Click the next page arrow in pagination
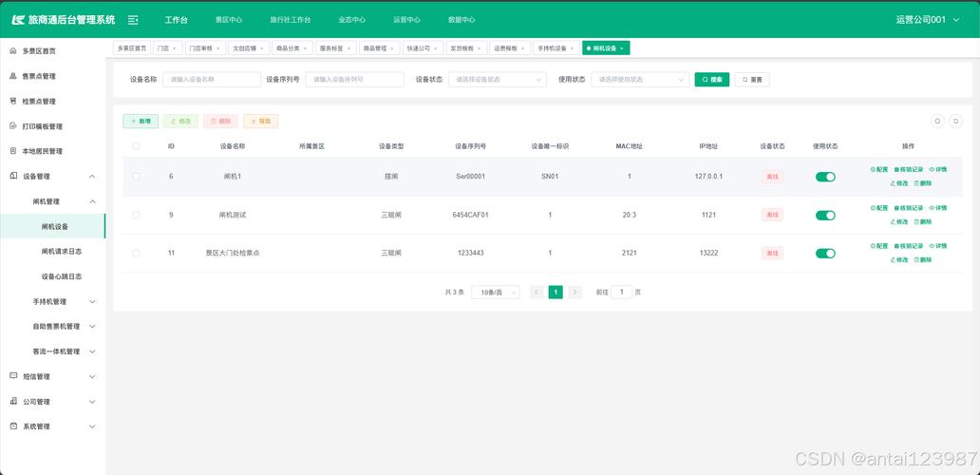Viewport: 980px width, 475px height. (575, 292)
